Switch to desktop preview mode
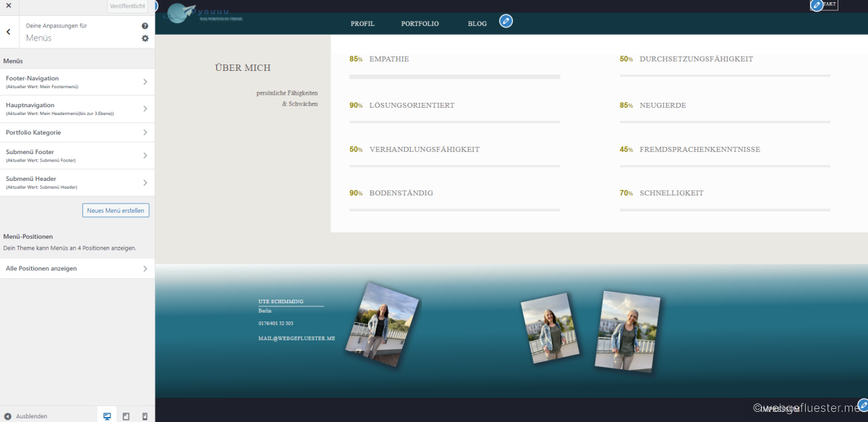The image size is (868, 422). (107, 416)
